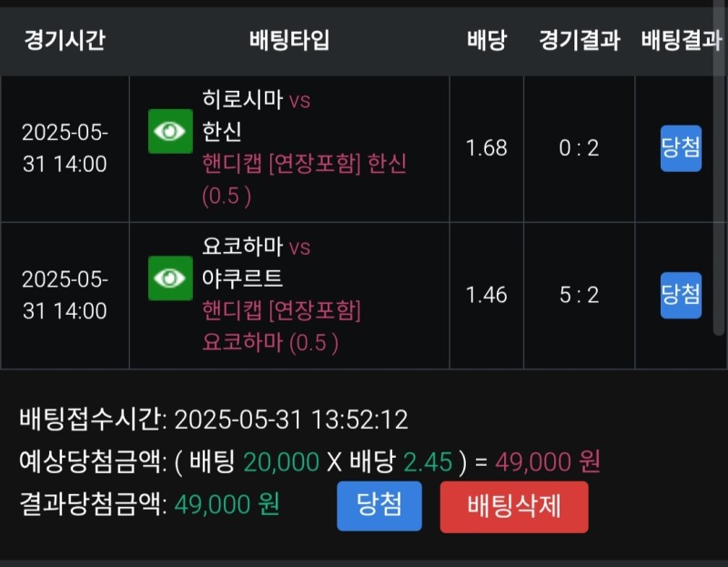Click the green eye icon beside 히로시마 vs 한신

tap(170, 131)
